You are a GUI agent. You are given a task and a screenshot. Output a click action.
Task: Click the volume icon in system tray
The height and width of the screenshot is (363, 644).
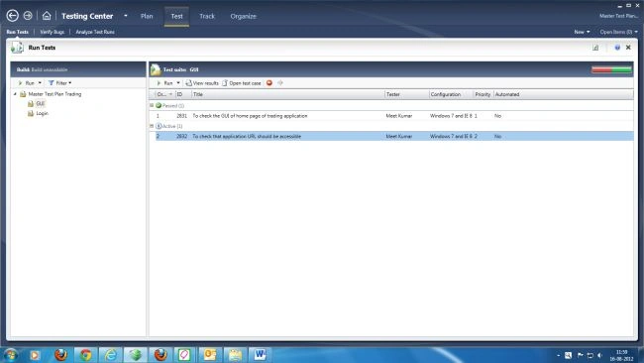(x=599, y=355)
